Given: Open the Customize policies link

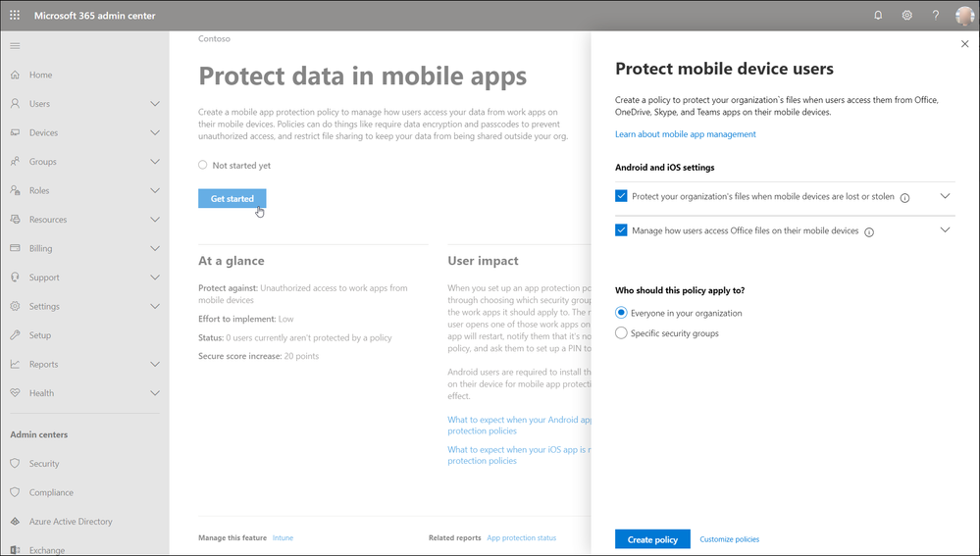Looking at the screenshot, I should coord(730,539).
